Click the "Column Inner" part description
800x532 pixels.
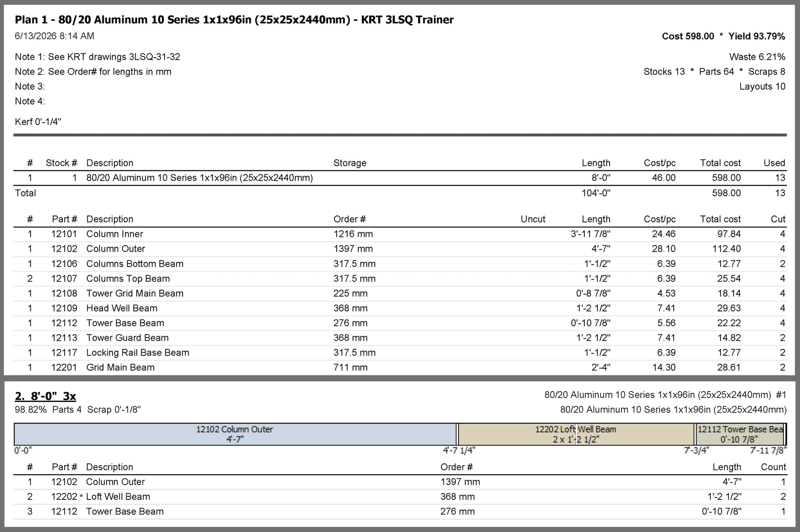click(115, 234)
